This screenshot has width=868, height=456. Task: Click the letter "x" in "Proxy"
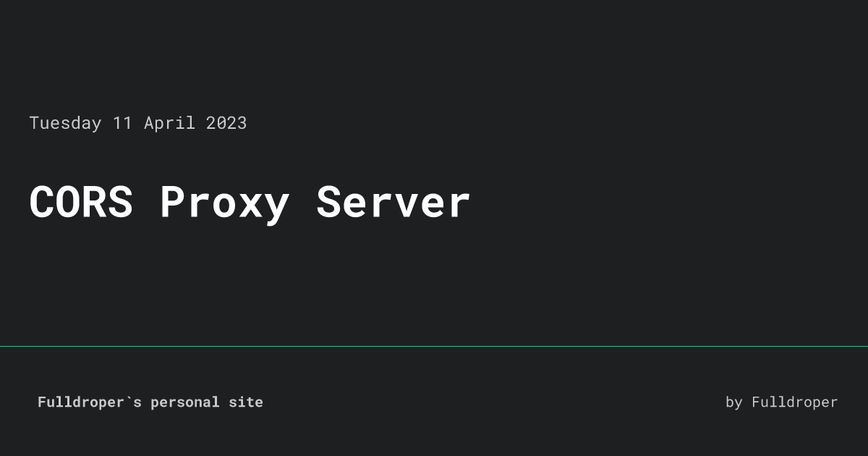[250, 207]
